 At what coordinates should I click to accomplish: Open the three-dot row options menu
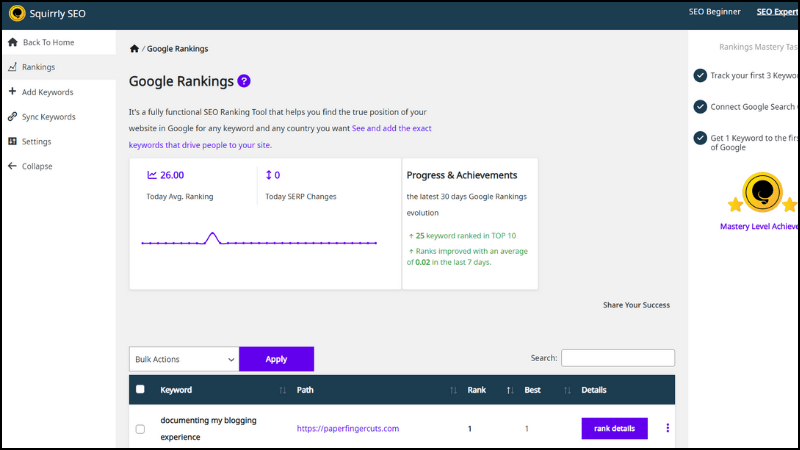[667, 428]
